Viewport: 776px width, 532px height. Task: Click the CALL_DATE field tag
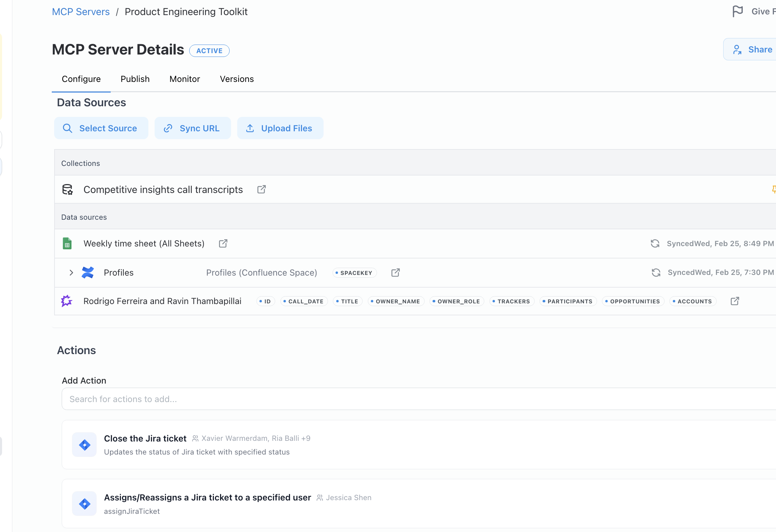[x=304, y=301]
